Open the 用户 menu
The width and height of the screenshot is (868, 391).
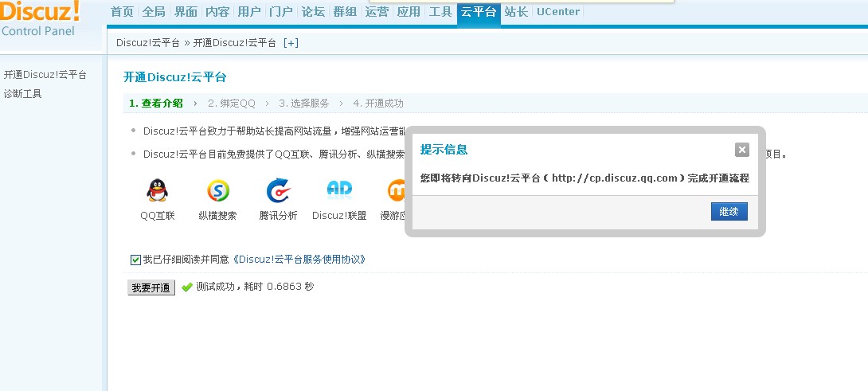[249, 12]
